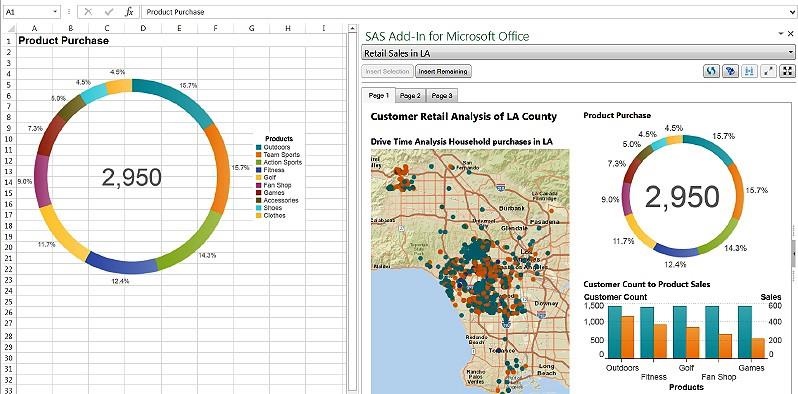Viewport: 798px width, 394px height.
Task: Click the Fan Shop label on the bar chart axis
Action: [x=719, y=377]
